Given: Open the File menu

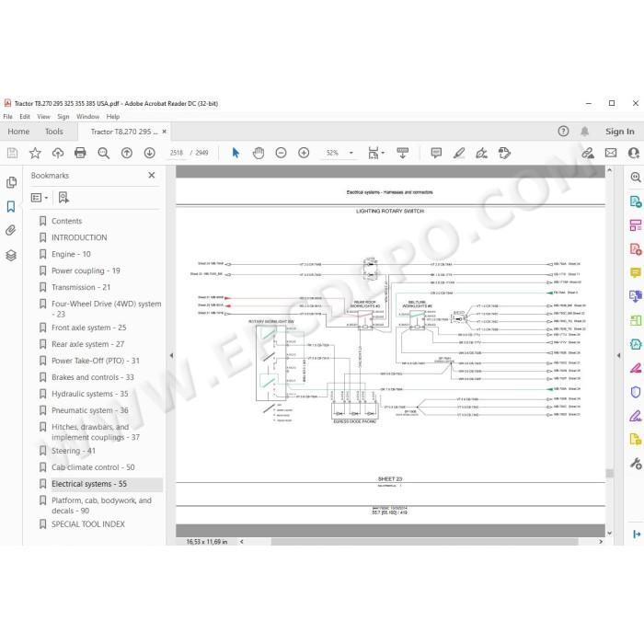Looking at the screenshot, I should 7,117.
